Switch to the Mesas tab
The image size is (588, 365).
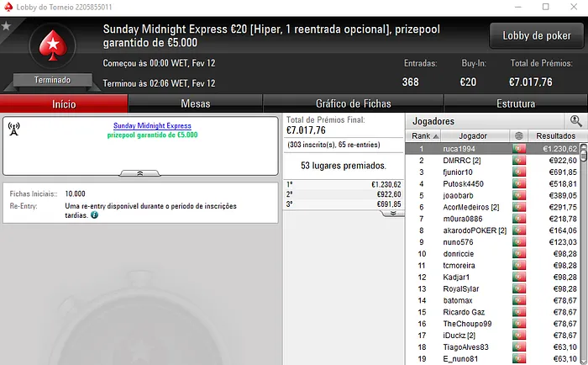(196, 103)
